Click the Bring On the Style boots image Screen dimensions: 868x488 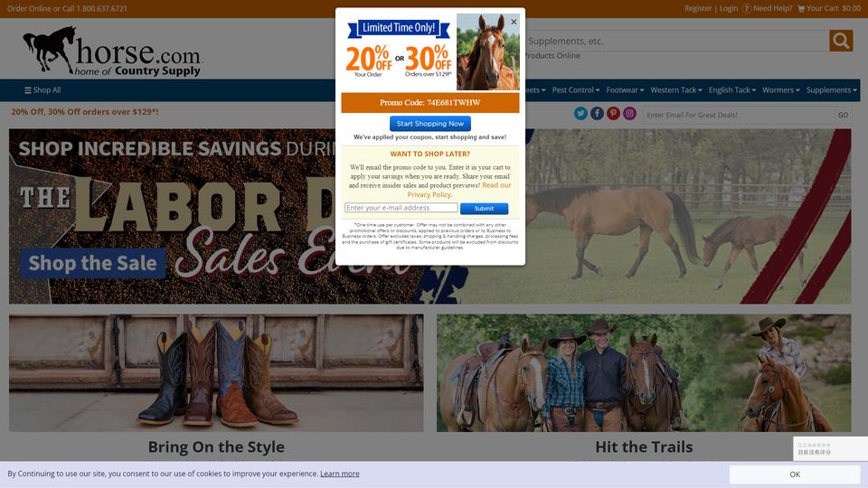click(x=216, y=373)
